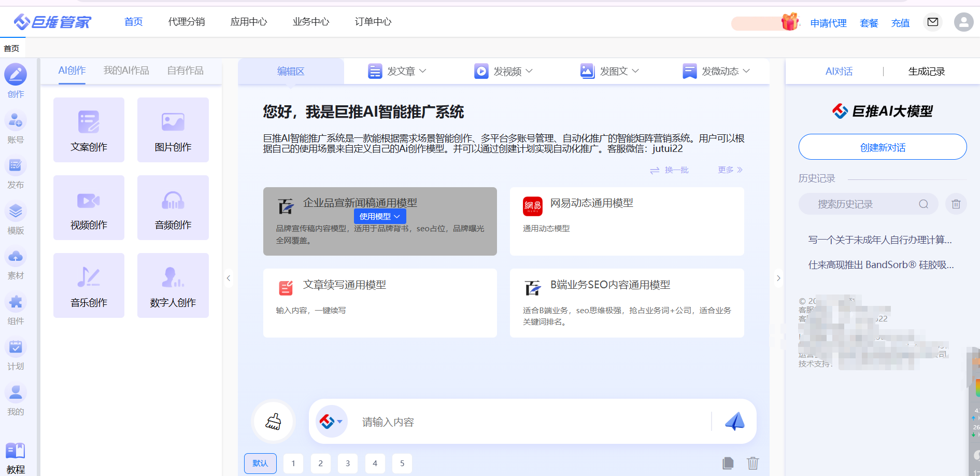Open the 模版 sidebar section

point(16,218)
